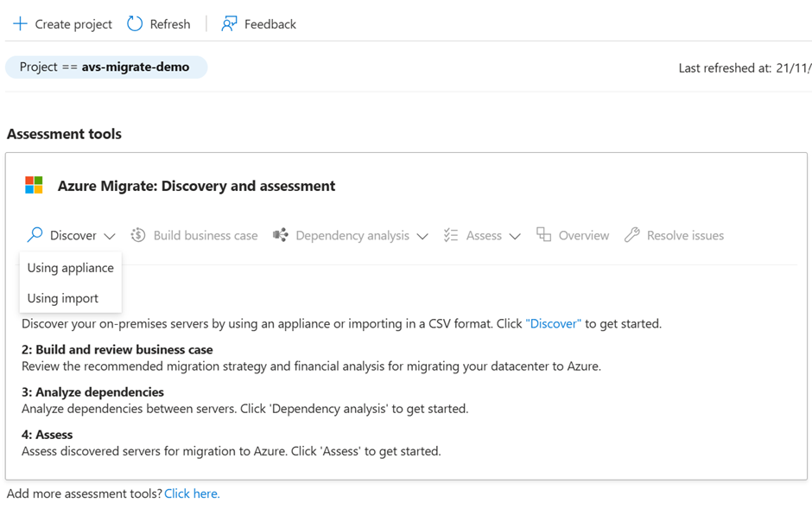Click the Project == avs-migrate-demo filter pill
Image resolution: width=812 pixels, height=522 pixels.
pyautogui.click(x=105, y=67)
